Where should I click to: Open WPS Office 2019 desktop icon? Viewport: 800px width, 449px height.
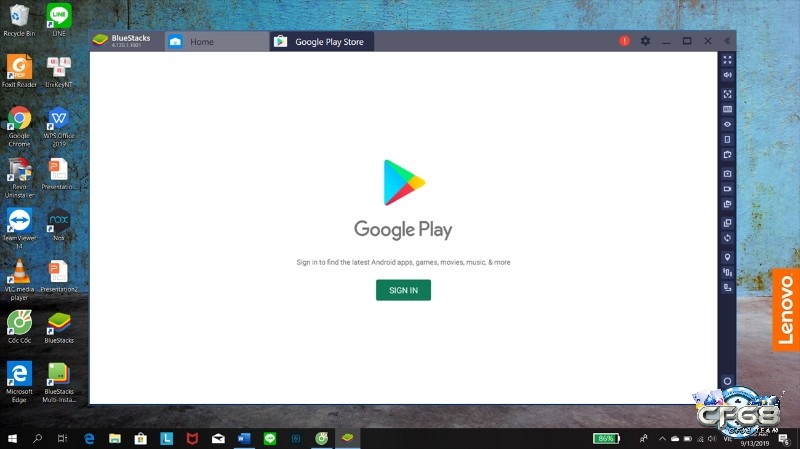(x=59, y=127)
